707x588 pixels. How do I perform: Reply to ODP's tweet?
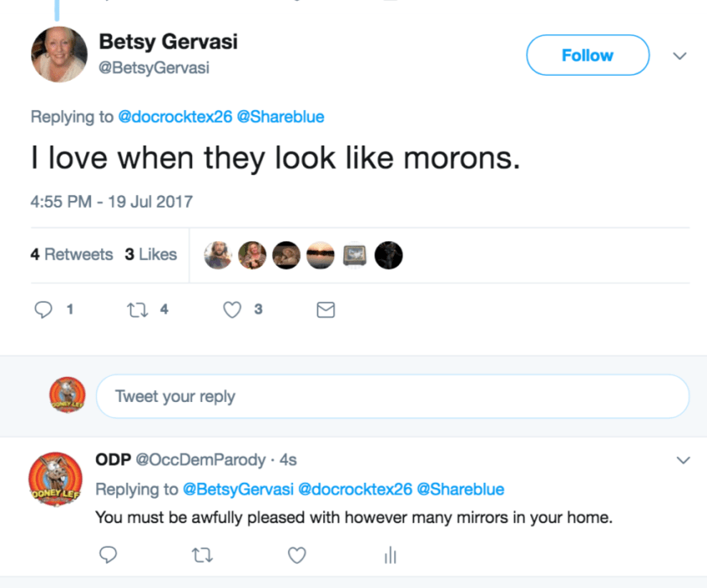107,555
